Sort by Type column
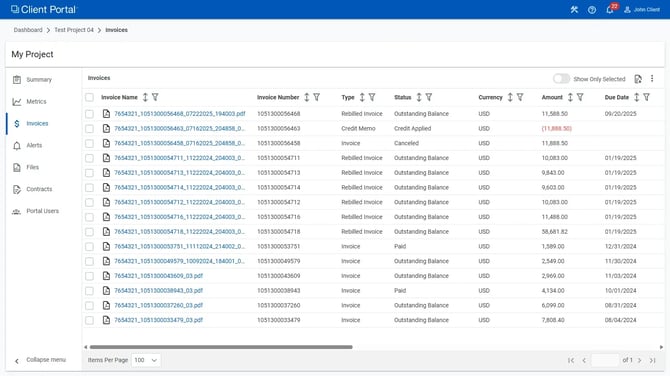 coord(362,97)
